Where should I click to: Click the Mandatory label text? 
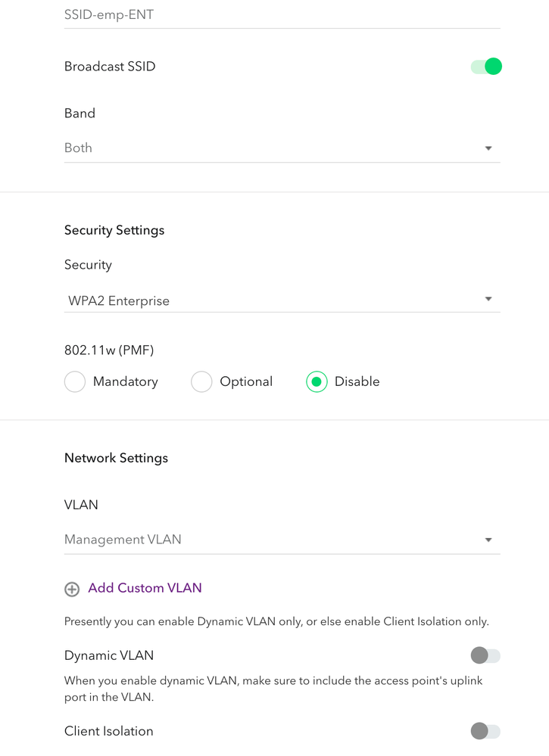(x=126, y=382)
